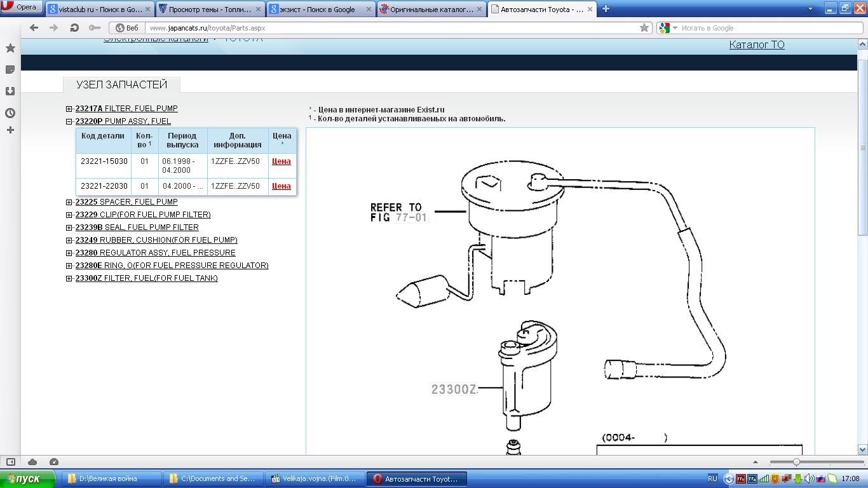Image resolution: width=868 pixels, height=488 pixels.
Task: Open the History clock panel in sidebar
Action: coord(10,113)
